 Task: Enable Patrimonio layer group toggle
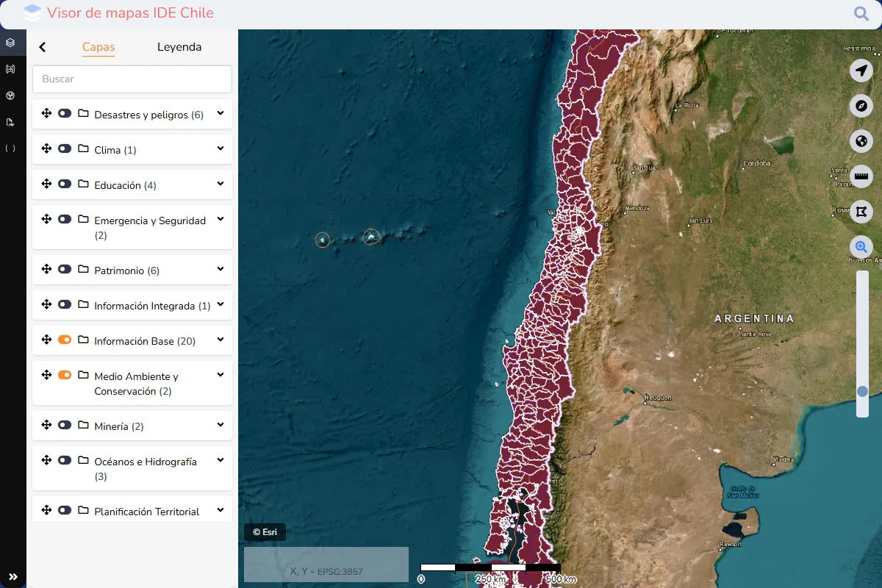pyautogui.click(x=65, y=269)
